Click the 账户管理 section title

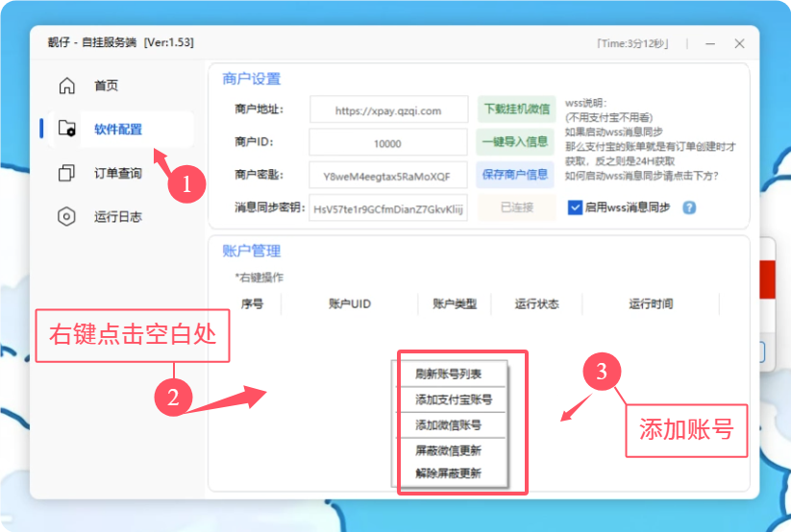[x=251, y=251]
